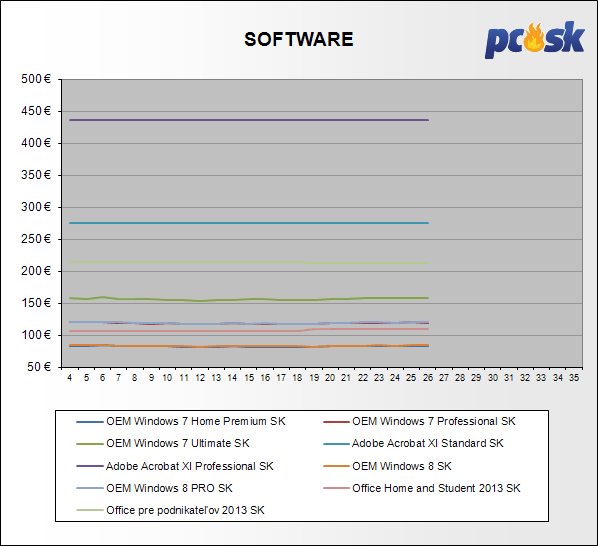Select Adobe Acrobat XI Professional SK legend entry
This screenshot has width=598, height=546.
[x=175, y=466]
